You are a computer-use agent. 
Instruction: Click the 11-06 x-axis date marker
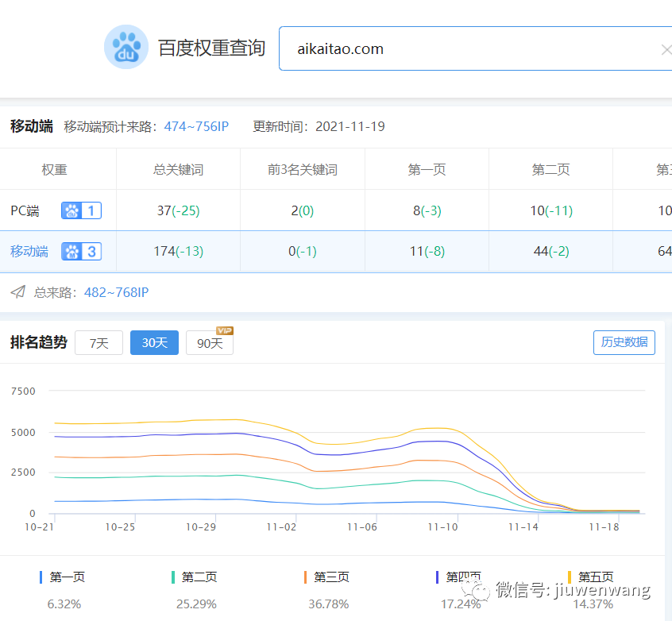[362, 527]
